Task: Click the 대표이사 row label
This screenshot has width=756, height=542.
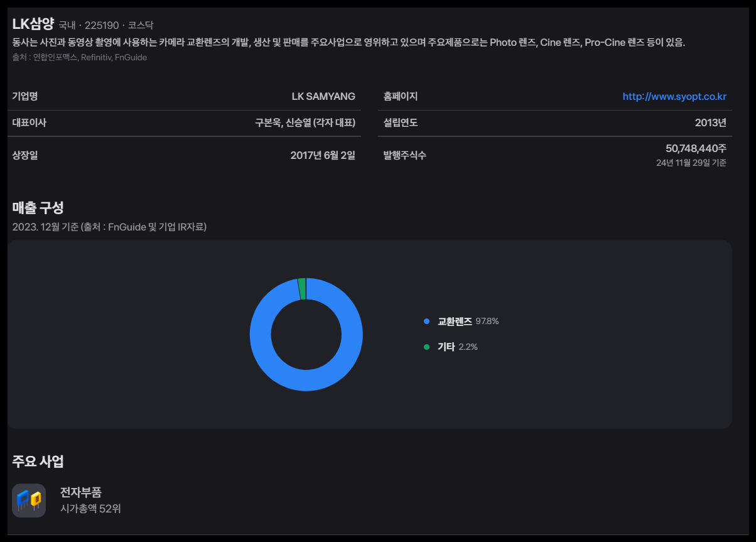Action: [29, 122]
